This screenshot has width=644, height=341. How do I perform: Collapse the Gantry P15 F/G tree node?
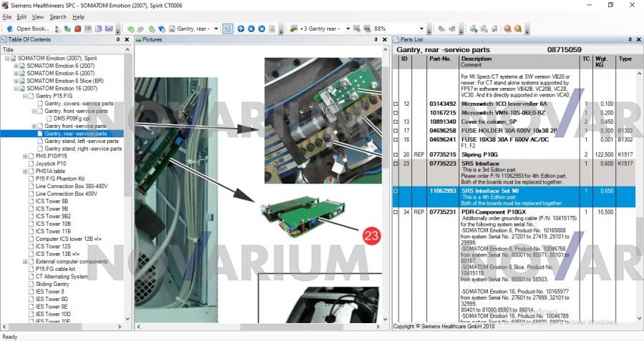pos(26,97)
